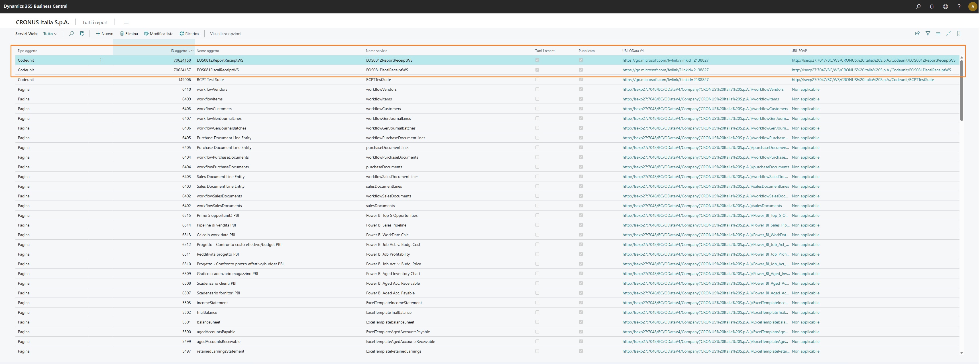Click the vertical list scrollbar
980x364 pixels.
961,91
